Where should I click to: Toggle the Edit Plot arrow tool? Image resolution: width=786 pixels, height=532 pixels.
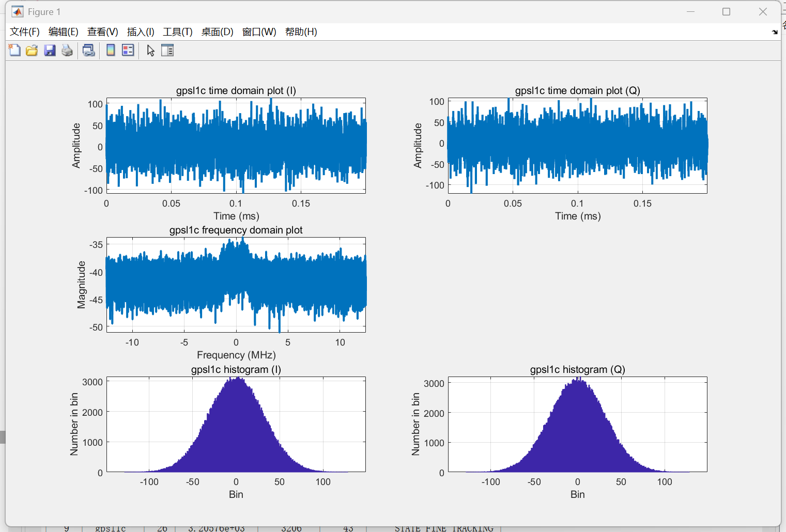[x=150, y=50]
